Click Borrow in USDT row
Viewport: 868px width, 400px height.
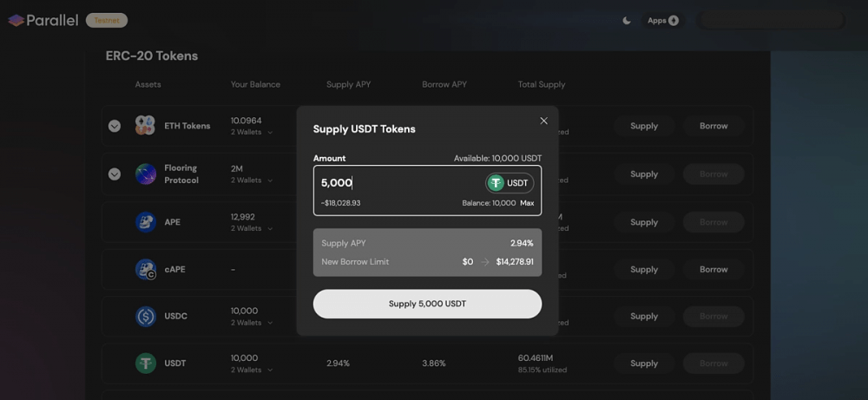pyautogui.click(x=713, y=364)
